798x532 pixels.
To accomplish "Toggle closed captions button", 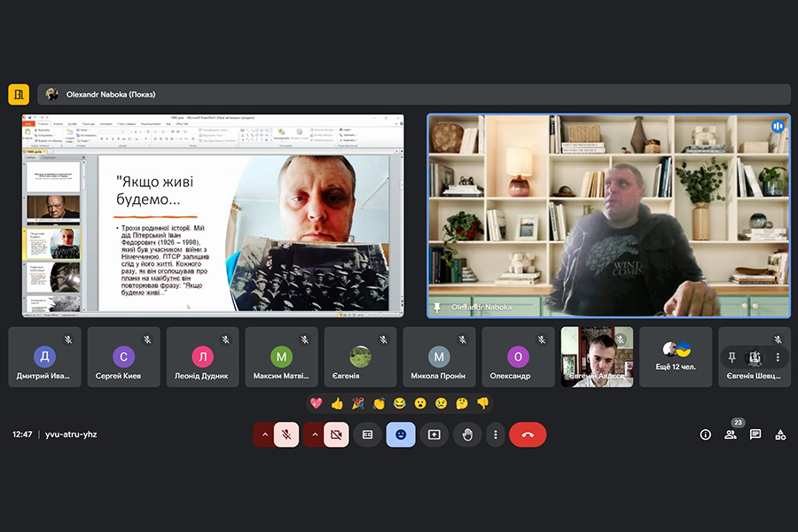I will (x=367, y=434).
